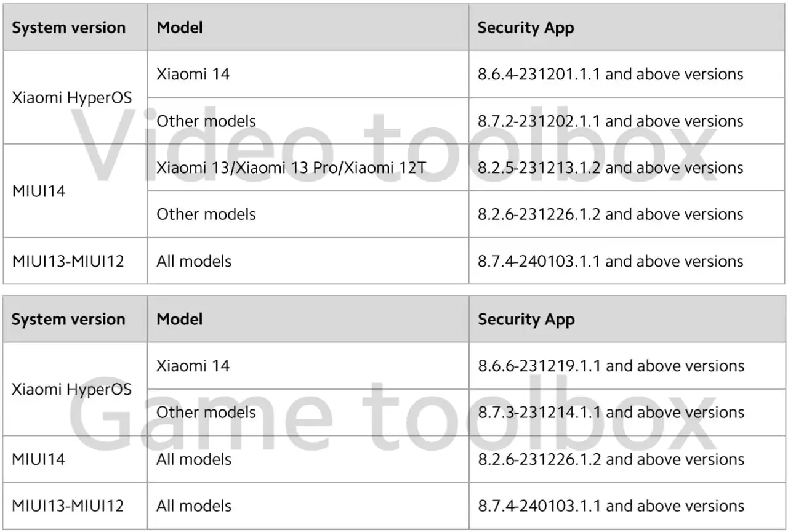Click MIUI13-MIUI12 in the Game toolbox table
Screen dimensions: 788x532
click(68, 506)
